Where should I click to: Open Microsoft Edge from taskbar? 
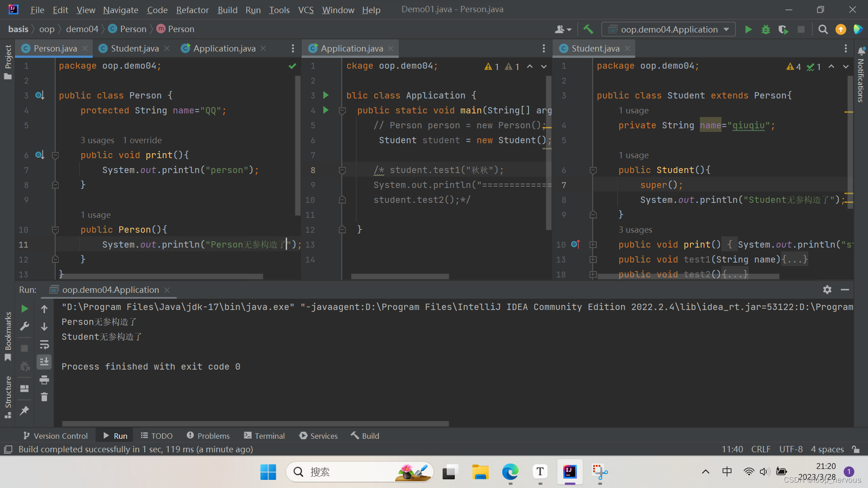[x=510, y=472]
